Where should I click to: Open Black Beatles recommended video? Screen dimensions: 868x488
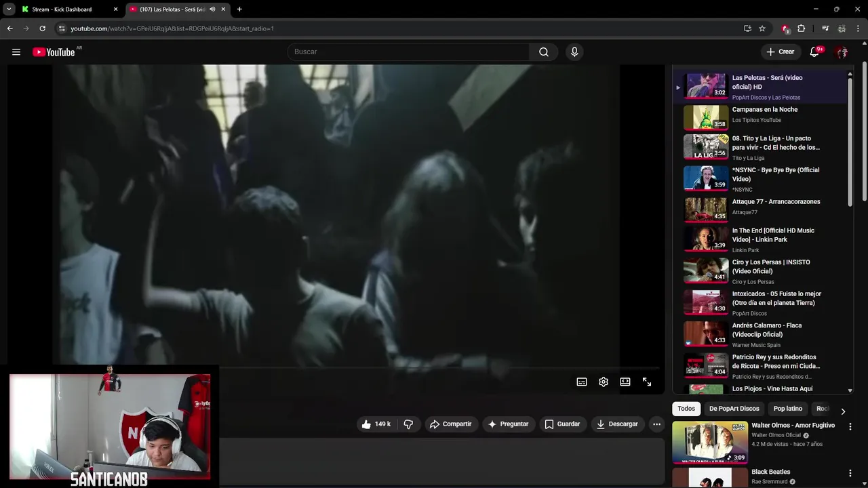tap(771, 472)
